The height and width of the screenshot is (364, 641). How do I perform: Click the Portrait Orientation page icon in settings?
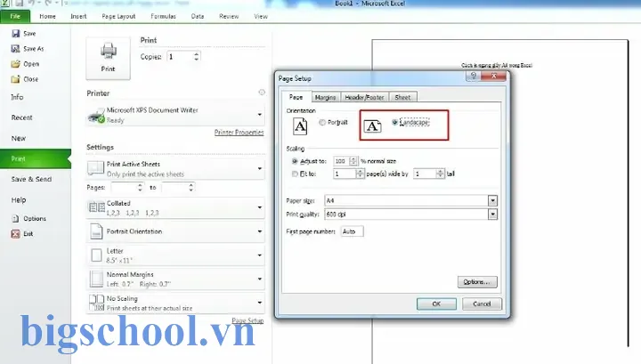click(96, 231)
